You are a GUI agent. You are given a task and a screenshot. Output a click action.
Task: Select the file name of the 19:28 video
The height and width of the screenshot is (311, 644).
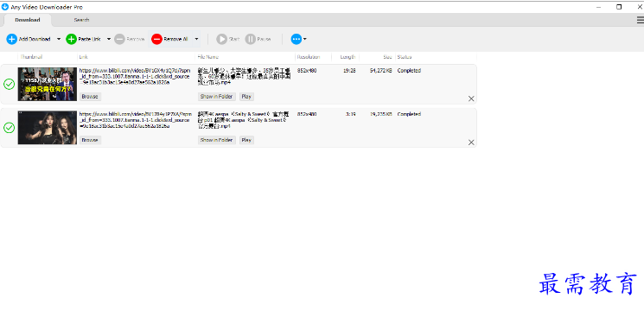tap(245, 76)
